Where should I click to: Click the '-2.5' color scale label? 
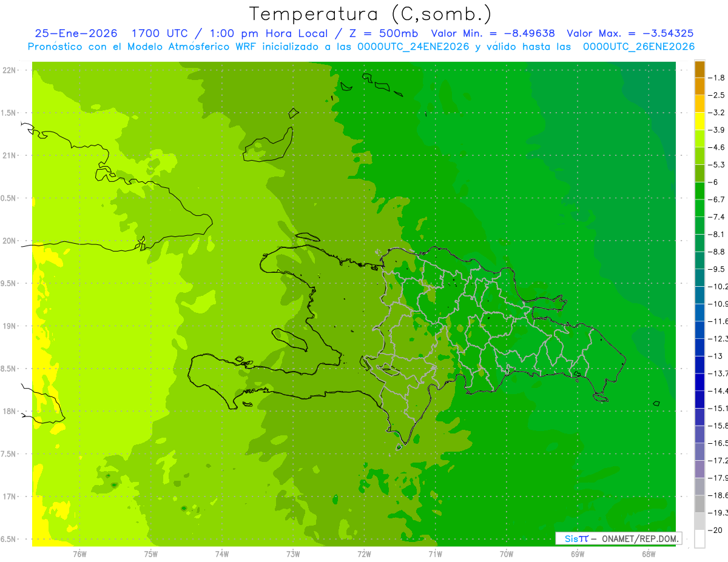click(717, 95)
